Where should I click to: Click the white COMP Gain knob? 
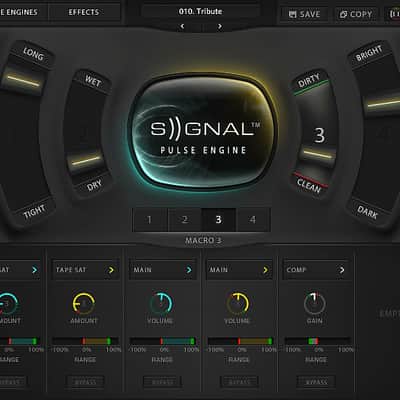tap(314, 303)
